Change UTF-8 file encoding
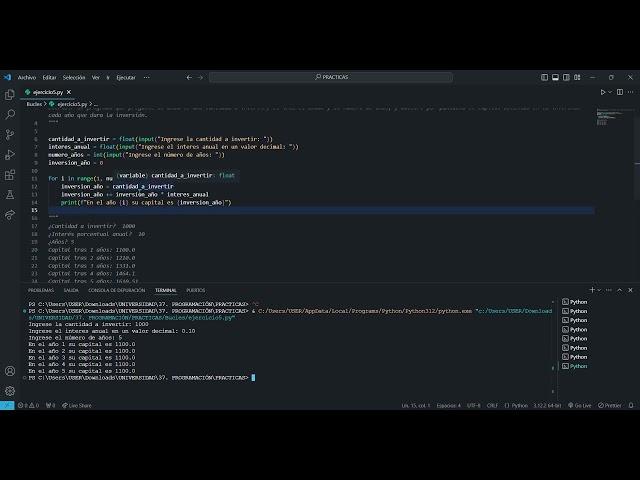640x480 pixels. click(x=473, y=405)
